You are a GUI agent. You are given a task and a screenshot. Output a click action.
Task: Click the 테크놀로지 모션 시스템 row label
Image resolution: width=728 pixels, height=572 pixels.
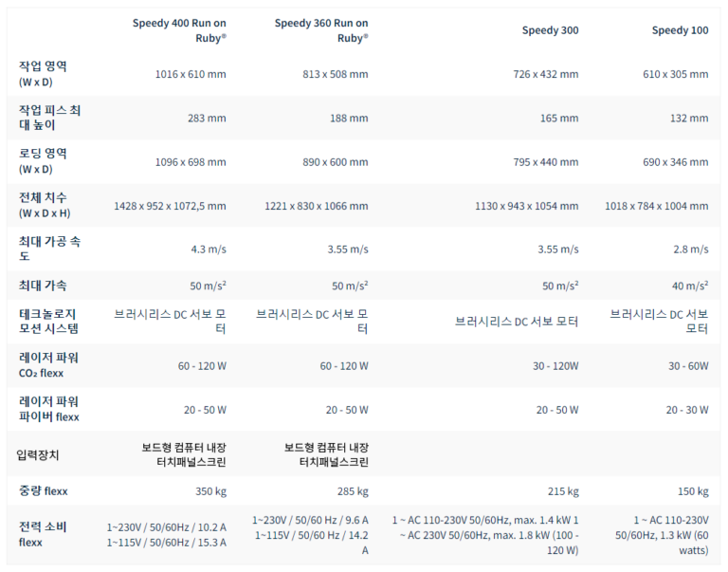[x=49, y=322]
